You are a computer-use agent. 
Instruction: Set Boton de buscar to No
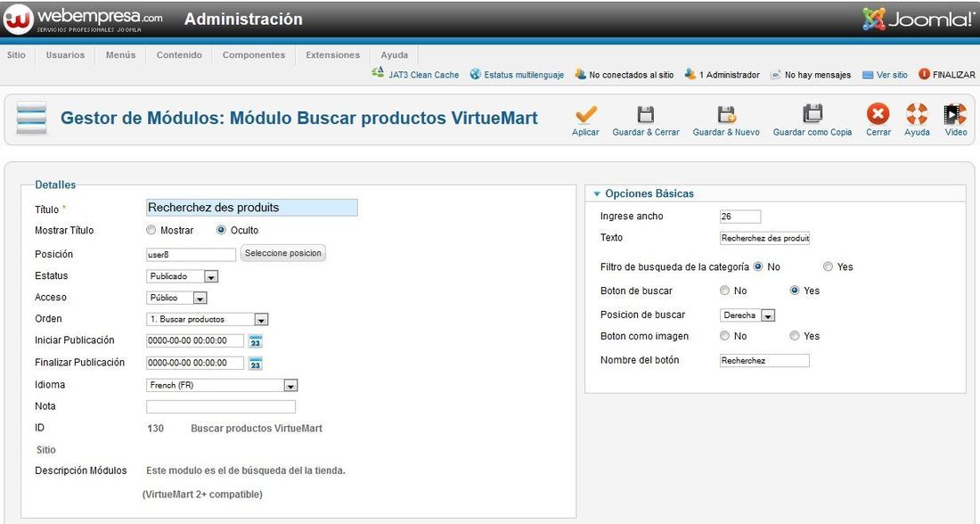click(725, 291)
